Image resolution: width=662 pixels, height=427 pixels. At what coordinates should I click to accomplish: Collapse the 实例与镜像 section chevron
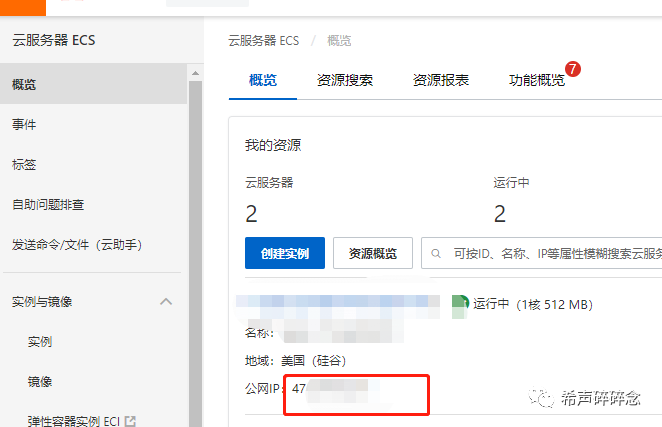click(x=166, y=302)
